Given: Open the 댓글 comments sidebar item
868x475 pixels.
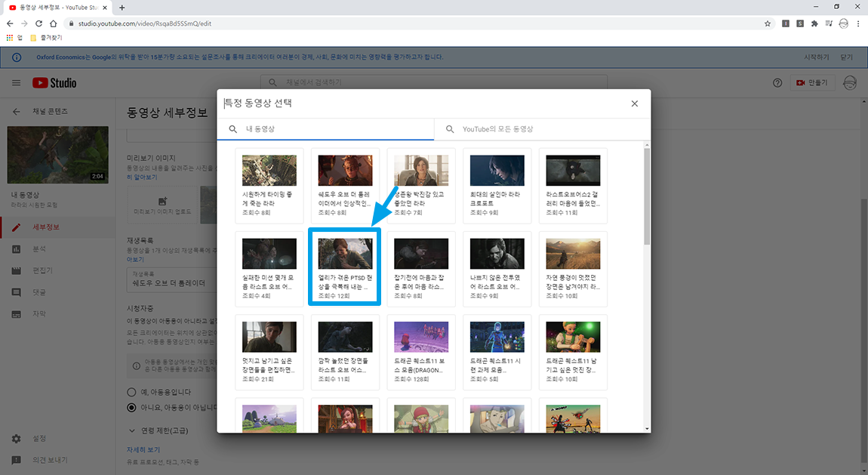Looking at the screenshot, I should [x=57, y=292].
